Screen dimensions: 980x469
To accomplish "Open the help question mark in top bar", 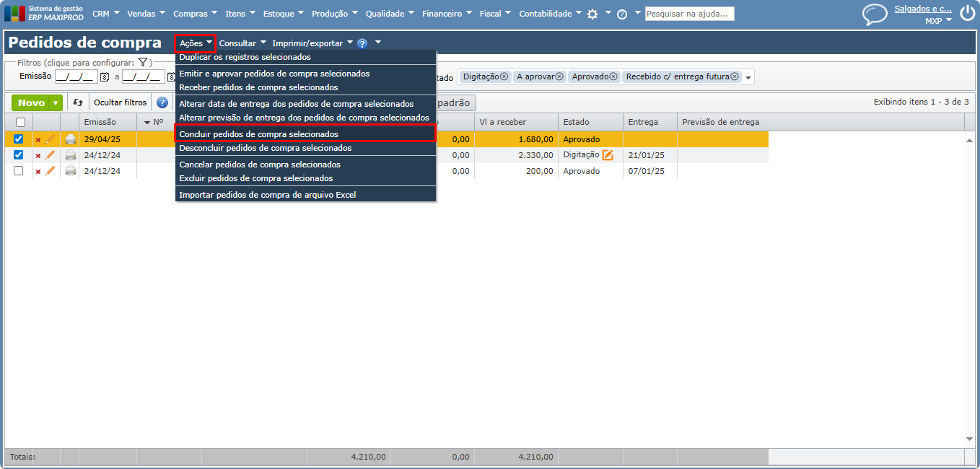I will 622,14.
